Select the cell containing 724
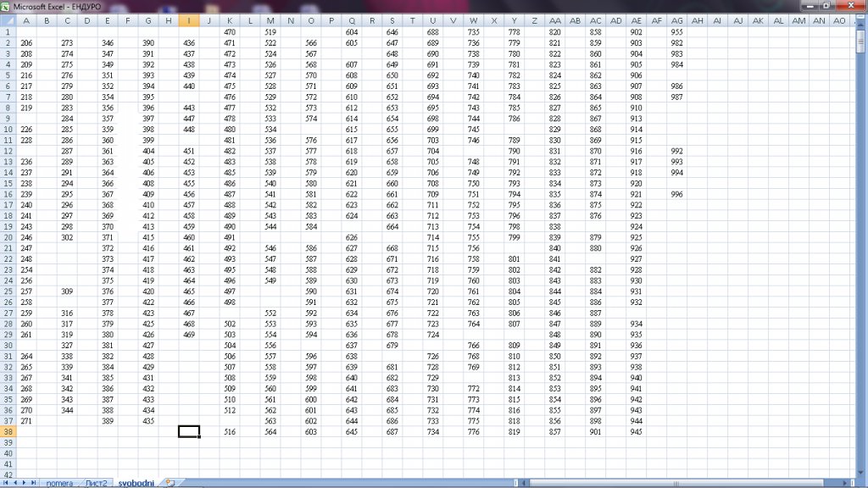 coord(433,334)
